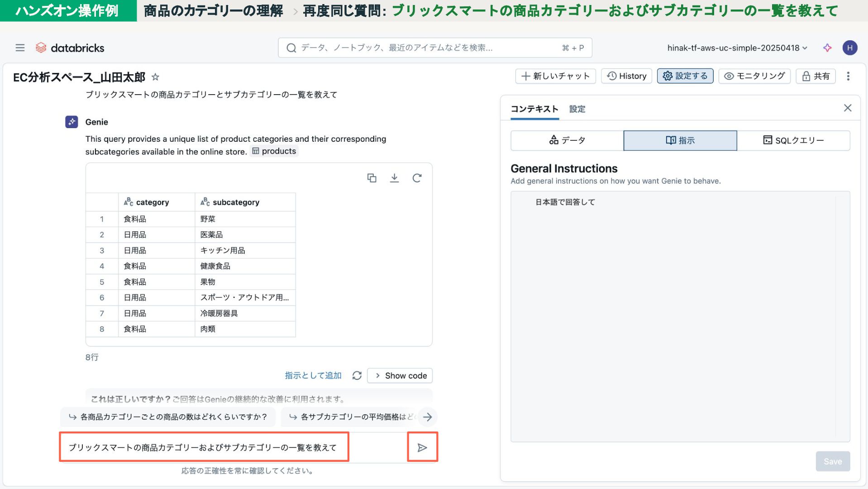Viewport: 868px width, 489px height.
Task: Select the スポーツ・アウトドア用 cell
Action: pyautogui.click(x=245, y=297)
